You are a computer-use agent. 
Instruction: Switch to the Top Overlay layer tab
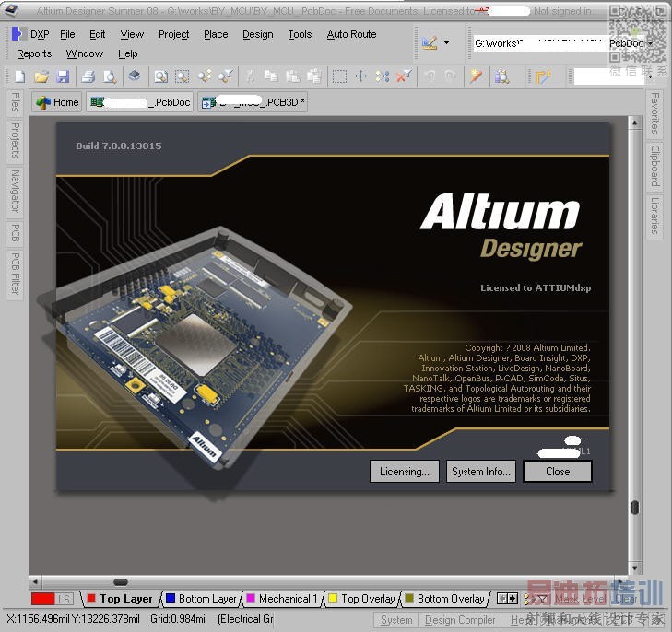(361, 599)
